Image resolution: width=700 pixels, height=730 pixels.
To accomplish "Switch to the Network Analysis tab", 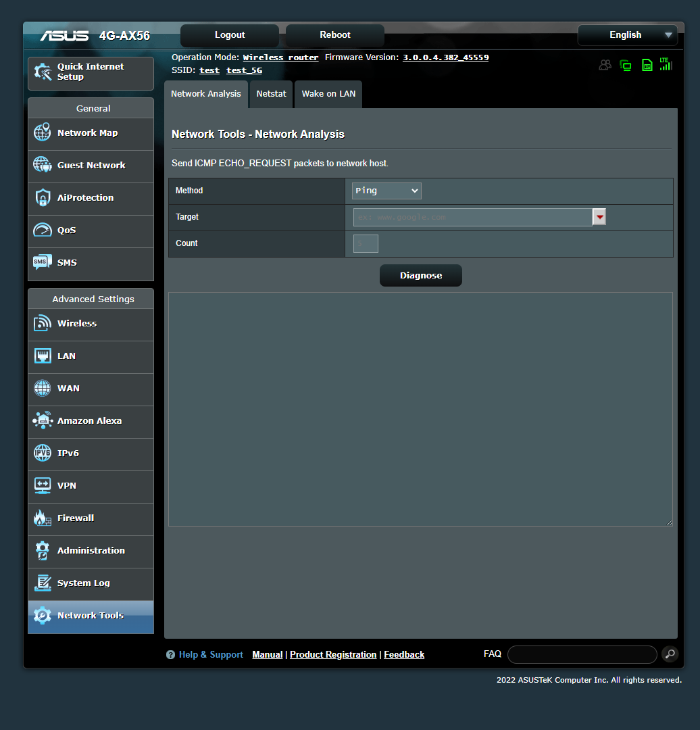I will click(x=205, y=94).
